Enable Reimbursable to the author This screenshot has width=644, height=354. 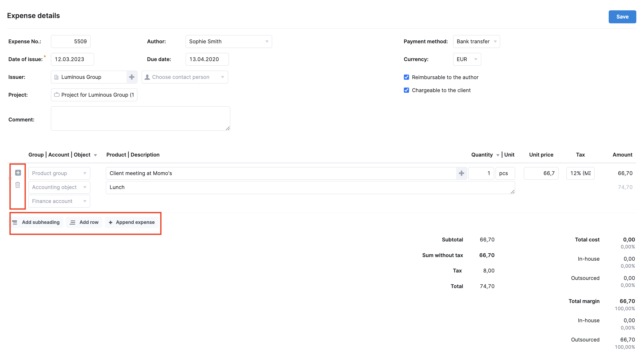tap(406, 77)
